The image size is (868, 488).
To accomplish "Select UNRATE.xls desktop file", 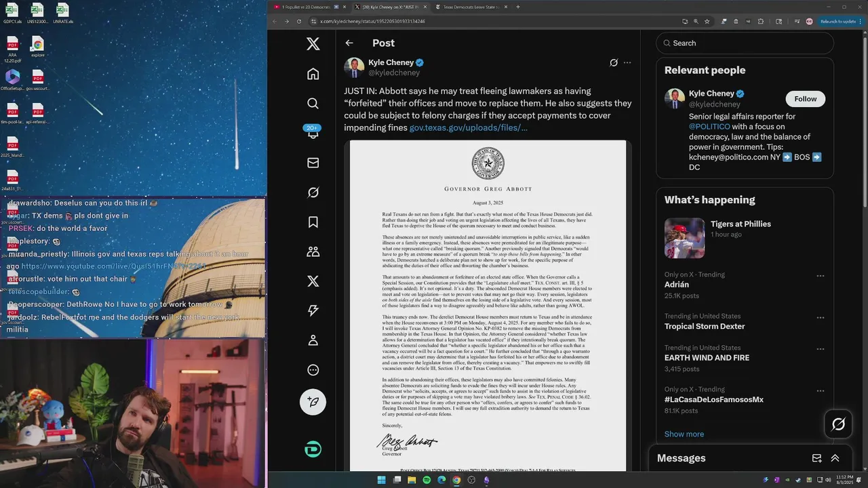I will point(62,13).
